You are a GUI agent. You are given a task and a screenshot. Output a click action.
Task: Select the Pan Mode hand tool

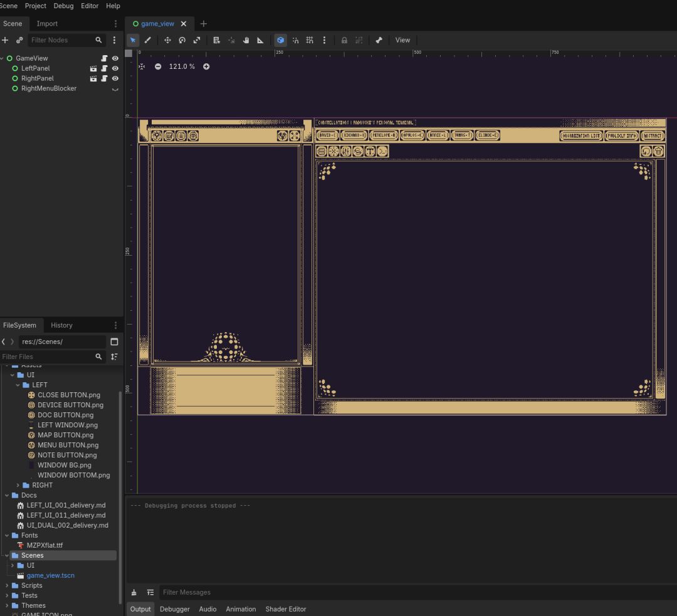click(x=246, y=40)
